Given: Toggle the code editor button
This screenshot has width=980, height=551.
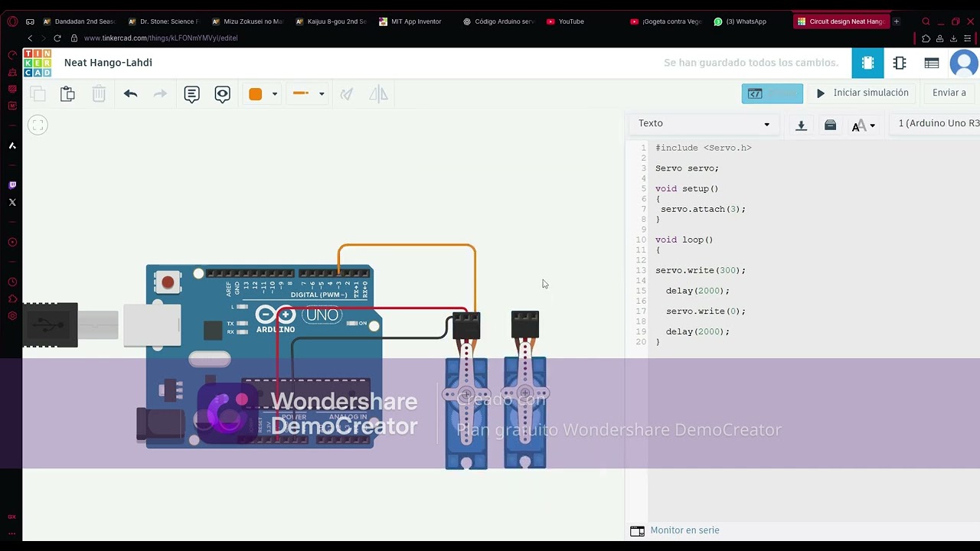Looking at the screenshot, I should [x=772, y=93].
